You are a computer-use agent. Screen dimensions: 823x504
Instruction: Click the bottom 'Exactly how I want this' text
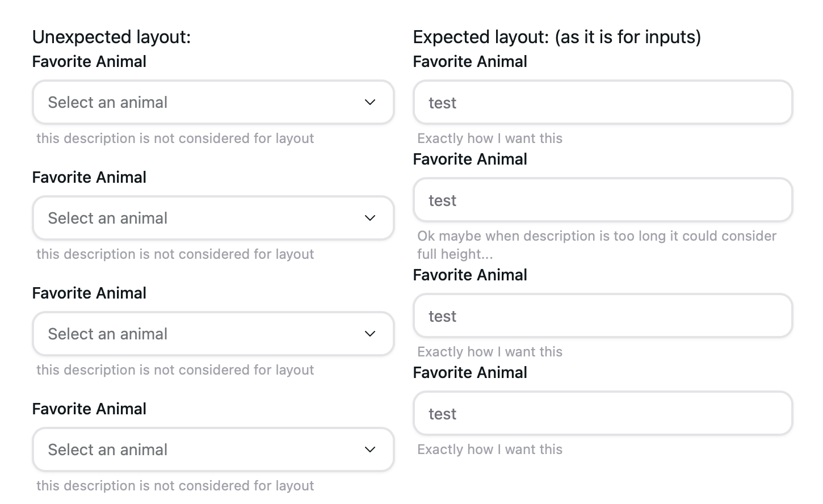(x=490, y=449)
